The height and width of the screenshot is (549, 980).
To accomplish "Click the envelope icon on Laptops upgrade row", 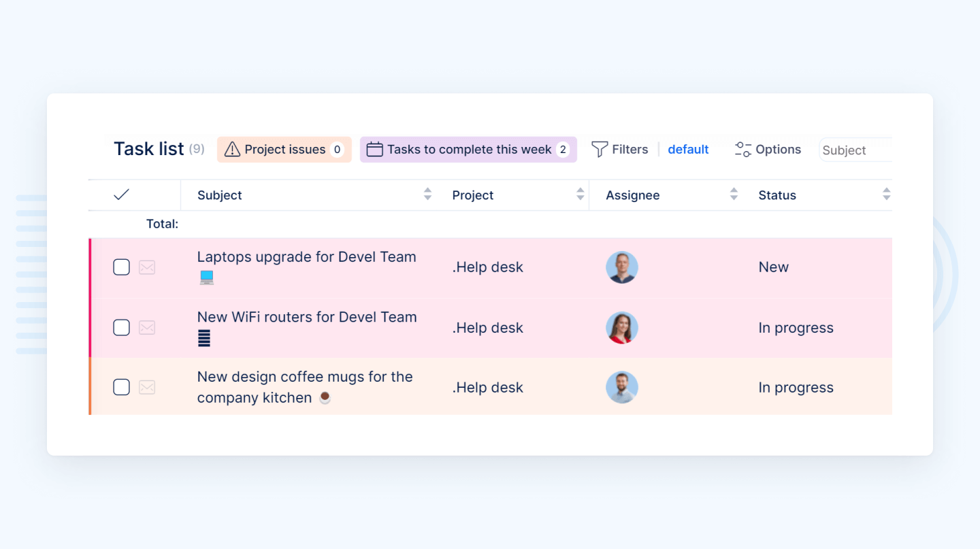I will pos(147,267).
